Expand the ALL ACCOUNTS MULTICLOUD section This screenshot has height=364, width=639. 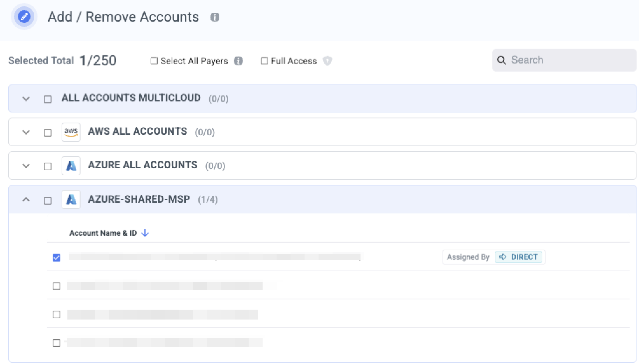[26, 99]
